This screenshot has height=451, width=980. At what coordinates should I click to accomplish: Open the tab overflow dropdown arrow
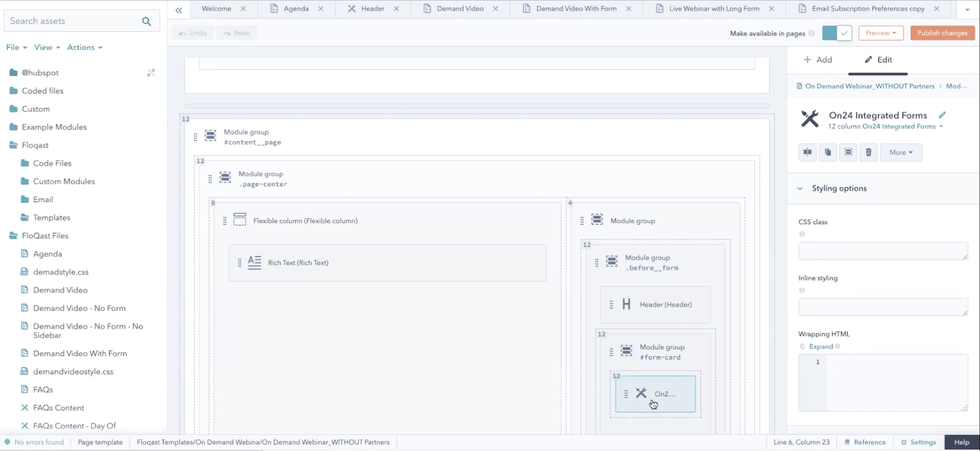(x=967, y=10)
